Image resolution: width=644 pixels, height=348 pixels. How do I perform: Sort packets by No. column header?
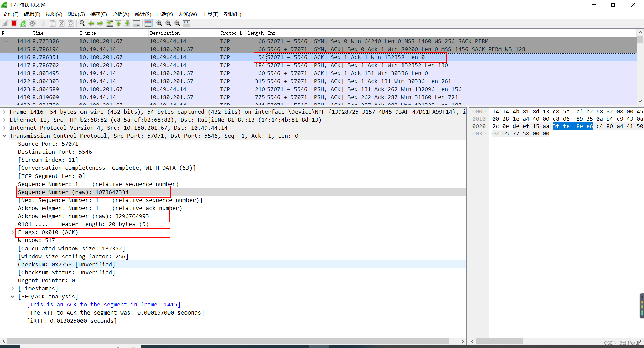click(15, 33)
